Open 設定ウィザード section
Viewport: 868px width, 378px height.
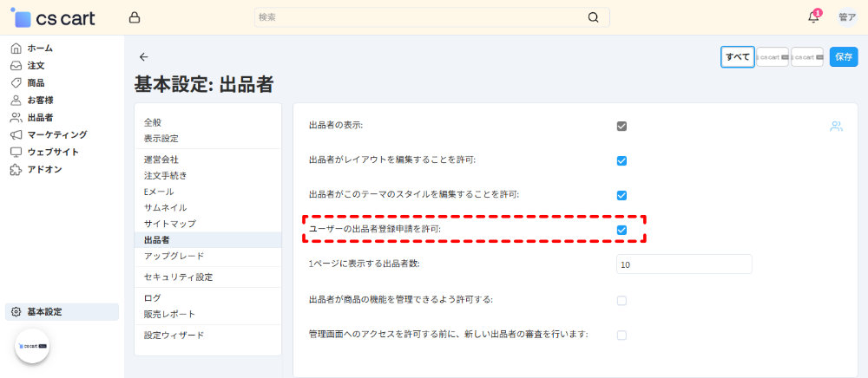[x=174, y=336]
